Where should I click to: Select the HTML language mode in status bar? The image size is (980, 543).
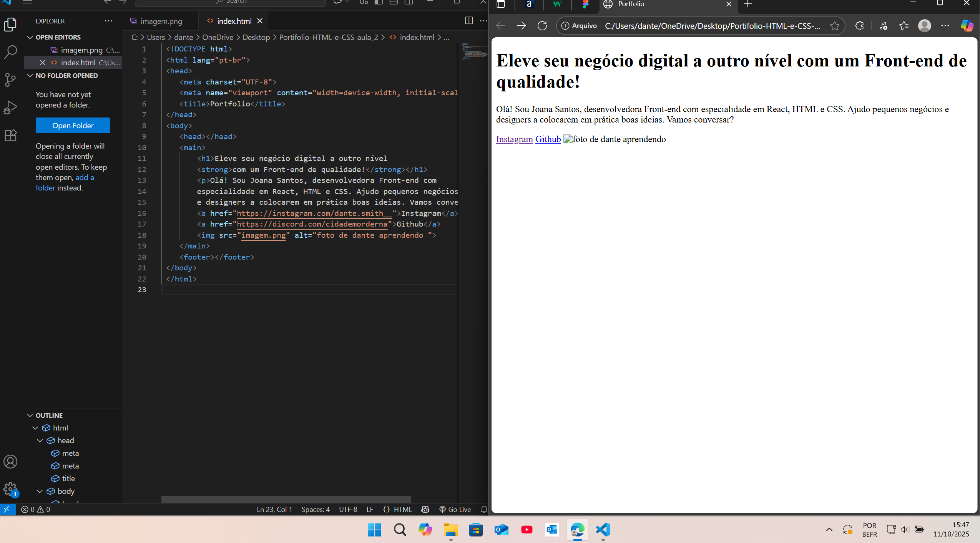click(x=402, y=509)
